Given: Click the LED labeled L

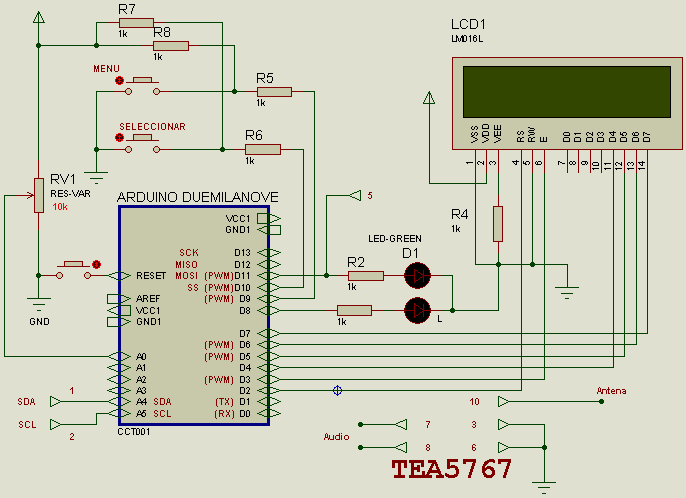Looking at the screenshot, I should (417, 310).
